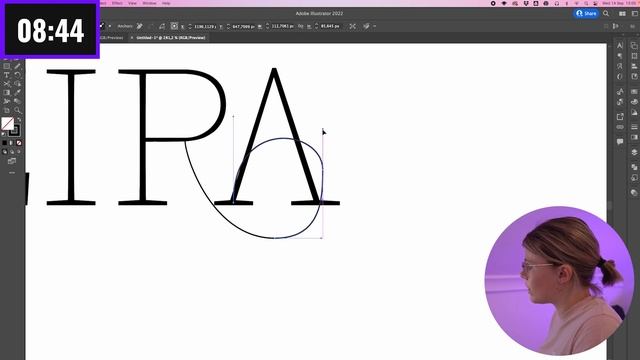Viewport: 640px width, 360px height.
Task: Click the X coordinate stepper arrows
Action: point(190,26)
